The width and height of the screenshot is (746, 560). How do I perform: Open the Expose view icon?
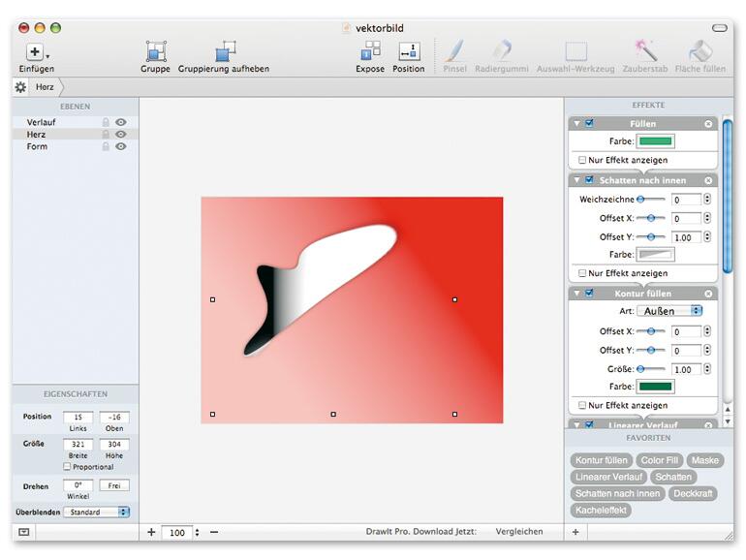(x=370, y=51)
